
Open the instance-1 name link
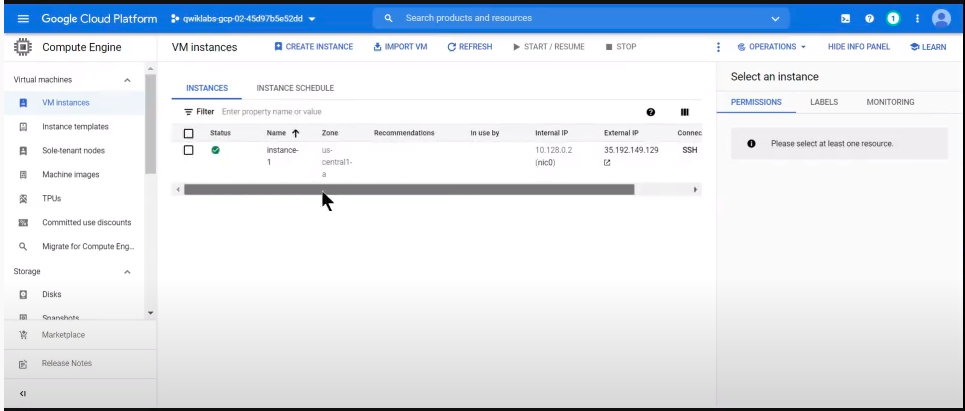point(282,156)
